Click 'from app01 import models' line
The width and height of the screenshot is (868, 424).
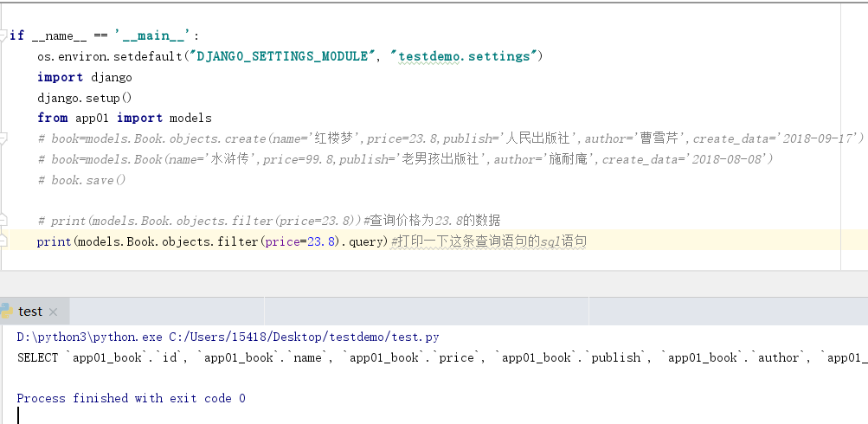pyautogui.click(x=125, y=118)
